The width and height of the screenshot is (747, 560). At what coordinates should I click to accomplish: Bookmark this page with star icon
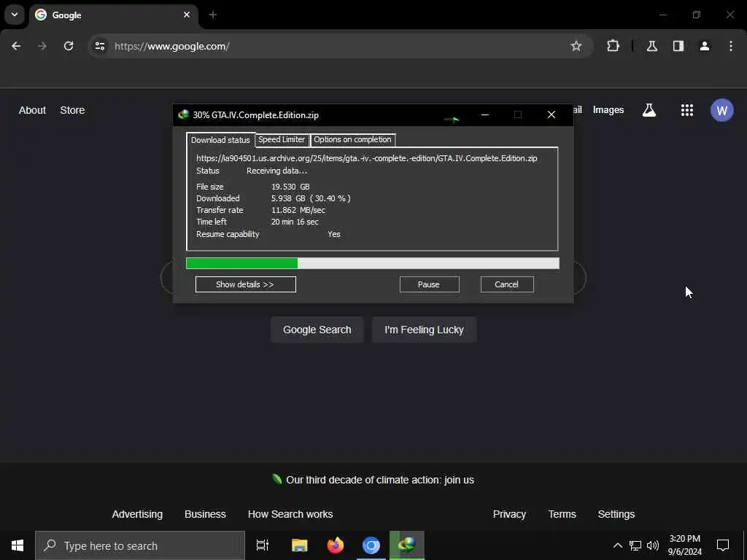click(x=576, y=46)
